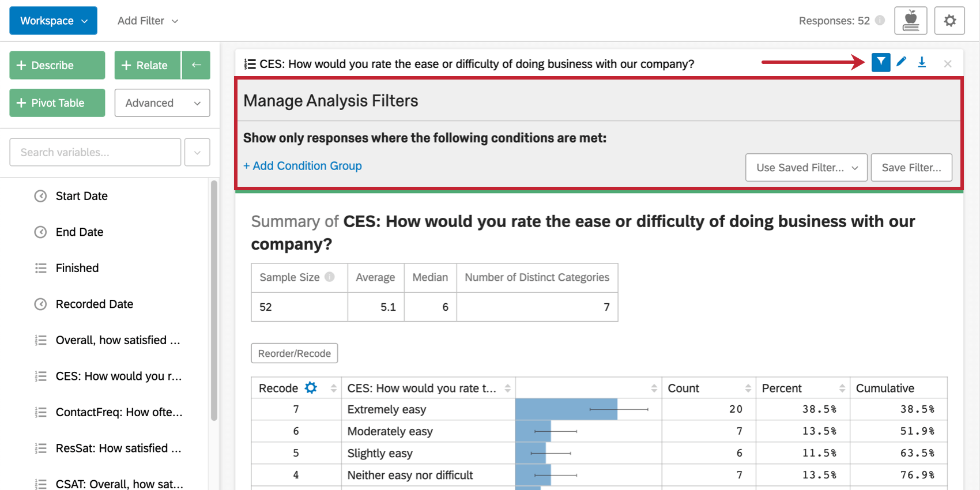980x490 pixels.
Task: Open the apple-and-books help icon
Action: pos(911,21)
